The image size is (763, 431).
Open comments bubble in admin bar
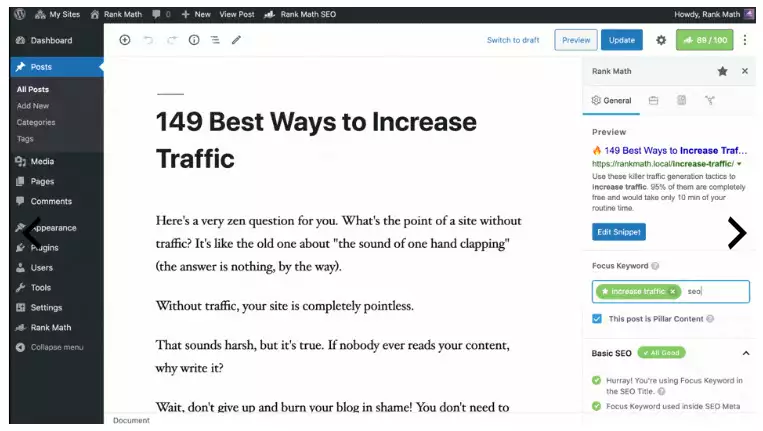(x=161, y=14)
